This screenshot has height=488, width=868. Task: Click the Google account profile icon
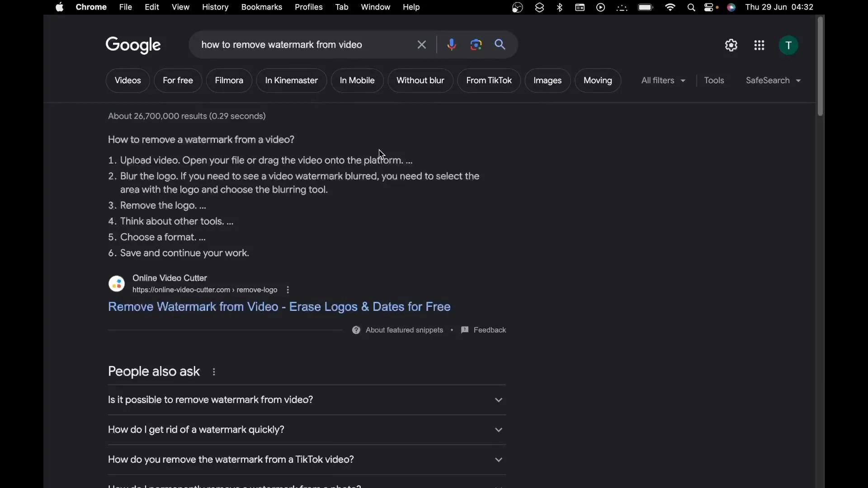[x=788, y=45]
